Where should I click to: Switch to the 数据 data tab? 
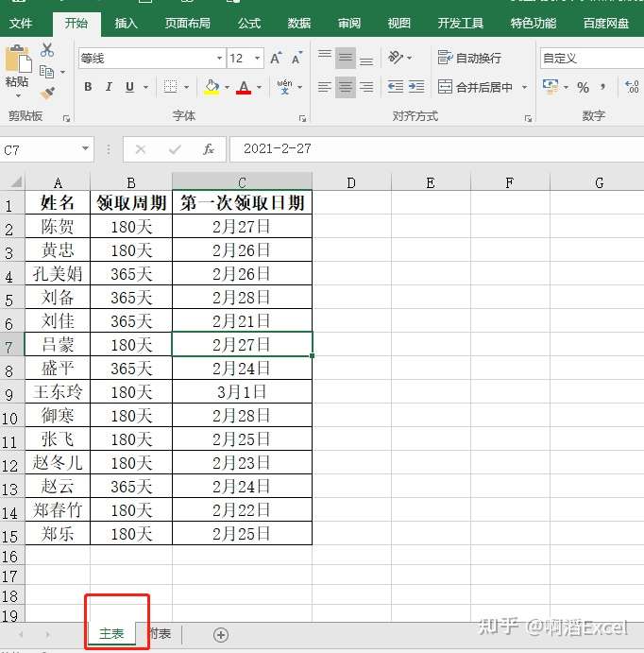point(299,23)
